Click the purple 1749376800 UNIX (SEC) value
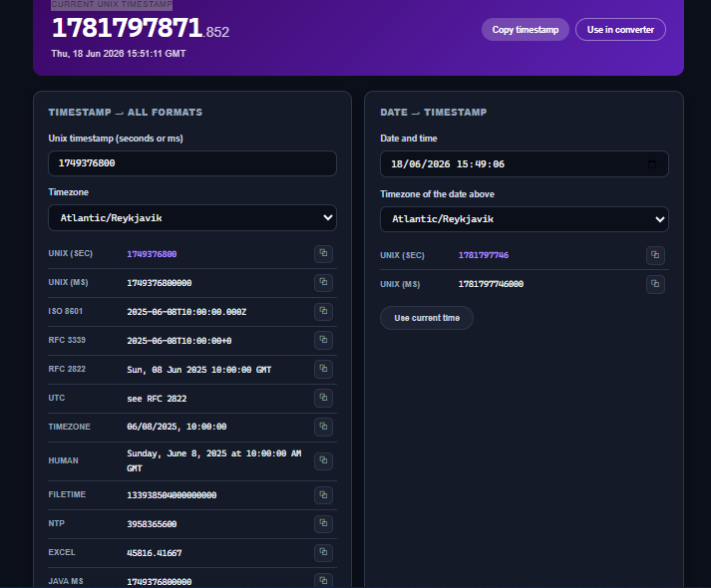Screen dimensions: 711x588 pyautogui.click(x=152, y=254)
